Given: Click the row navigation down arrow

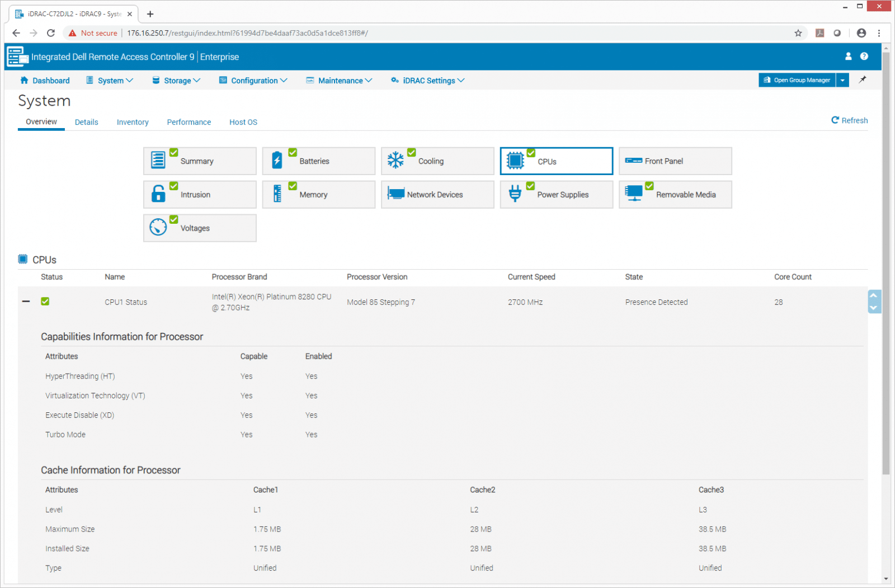Looking at the screenshot, I should coord(874,308).
